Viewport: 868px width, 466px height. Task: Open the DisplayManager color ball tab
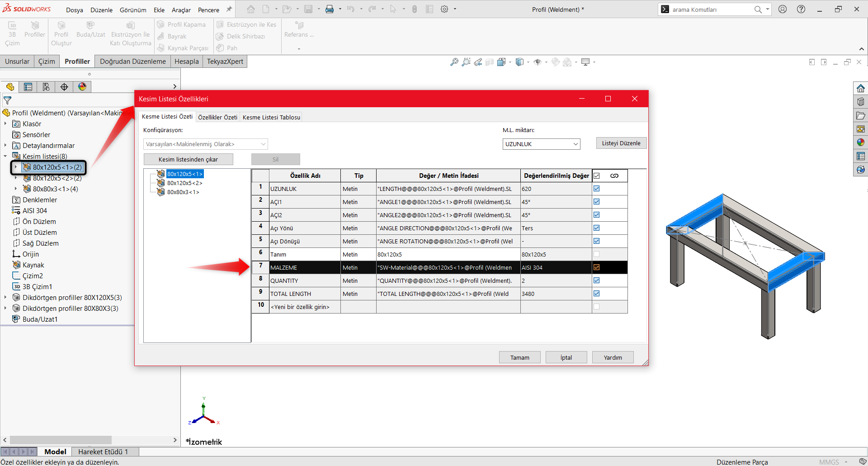tap(82, 87)
